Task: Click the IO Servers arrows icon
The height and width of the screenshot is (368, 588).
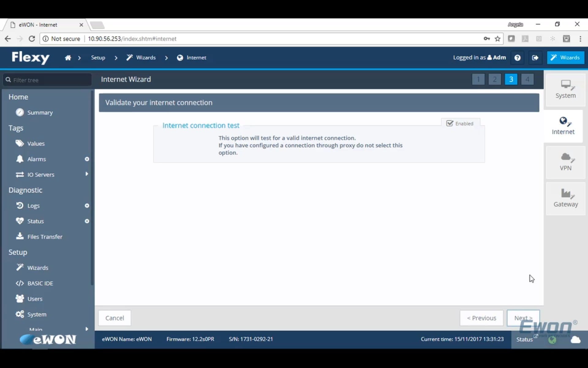Action: pyautogui.click(x=20, y=174)
